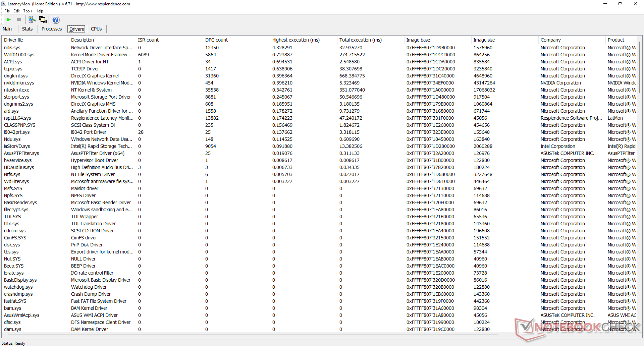
Task: Select the AsusWmiAcpi.sys row
Action: tap(319, 315)
